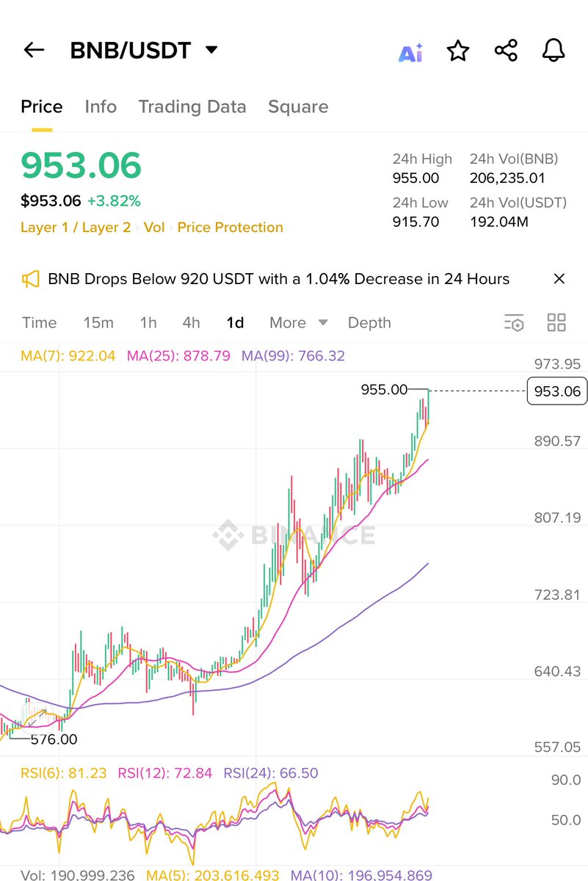Open chart indicator settings icon
The height and width of the screenshot is (881, 588).
(514, 323)
